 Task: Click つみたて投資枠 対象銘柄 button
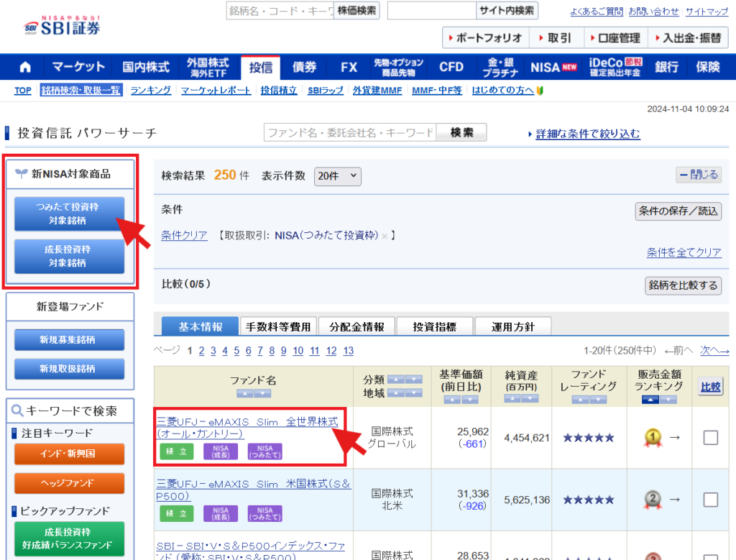pos(69,214)
